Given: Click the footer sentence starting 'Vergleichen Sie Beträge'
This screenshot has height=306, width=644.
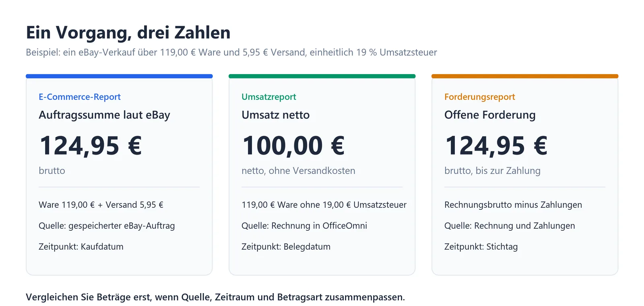Looking at the screenshot, I should click(x=215, y=297).
